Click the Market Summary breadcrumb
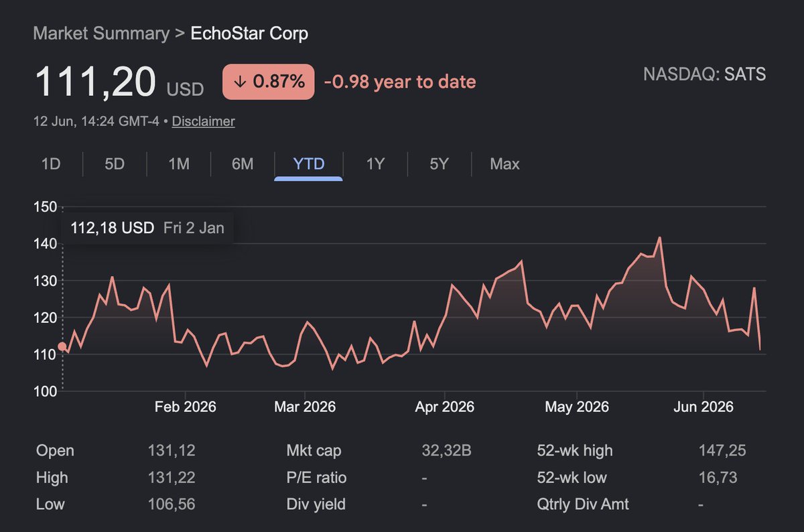The image size is (804, 532). [101, 34]
